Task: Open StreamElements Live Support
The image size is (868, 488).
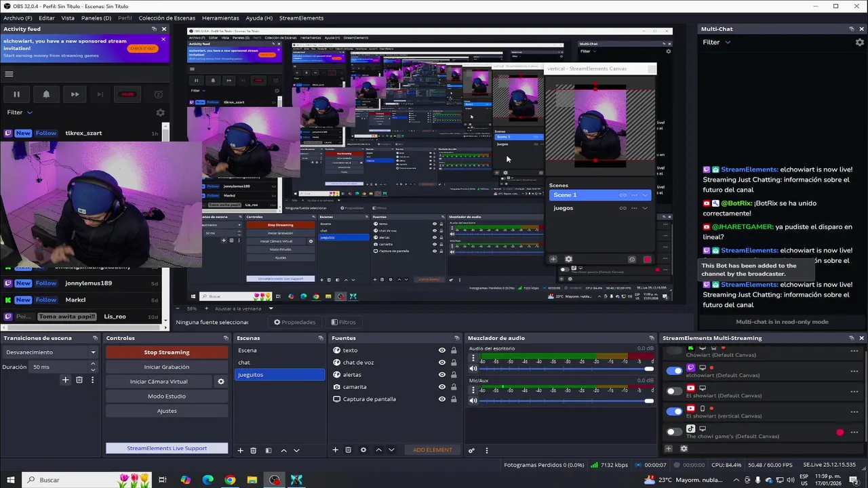Action: 167,448
